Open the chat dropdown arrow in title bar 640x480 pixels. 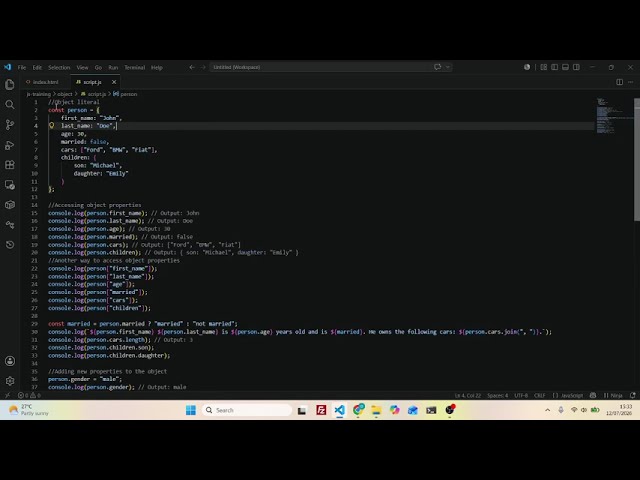tap(448, 67)
